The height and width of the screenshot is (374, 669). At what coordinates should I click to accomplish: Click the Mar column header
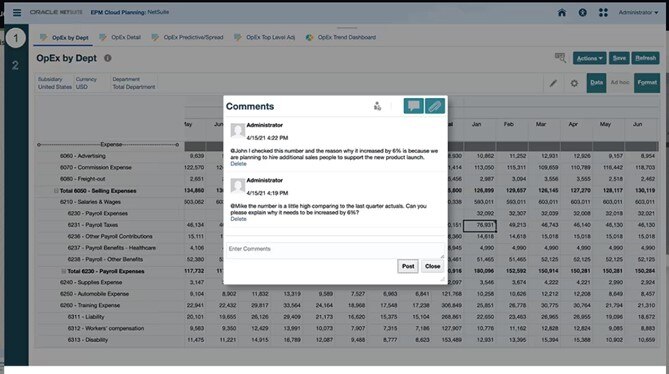541,124
